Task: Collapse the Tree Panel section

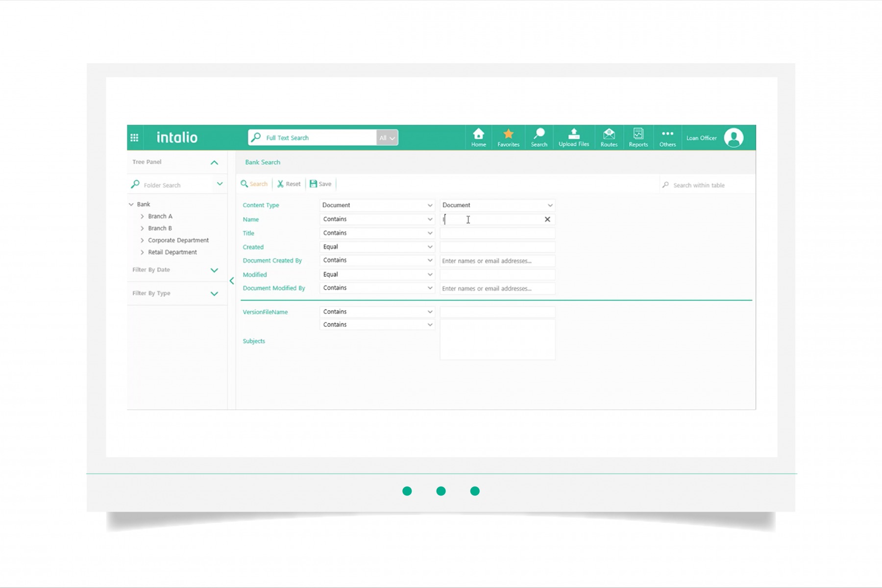Action: tap(214, 162)
